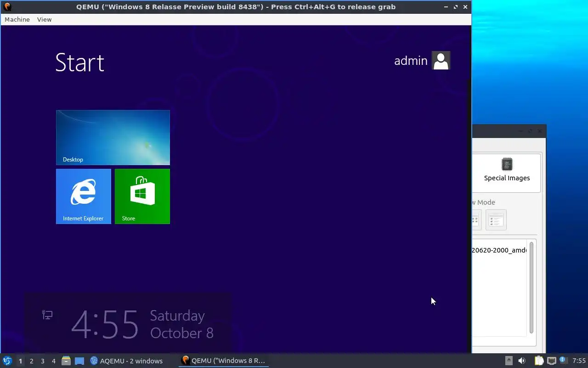Switch to workspace 2
This screenshot has width=588, height=368.
point(31,361)
